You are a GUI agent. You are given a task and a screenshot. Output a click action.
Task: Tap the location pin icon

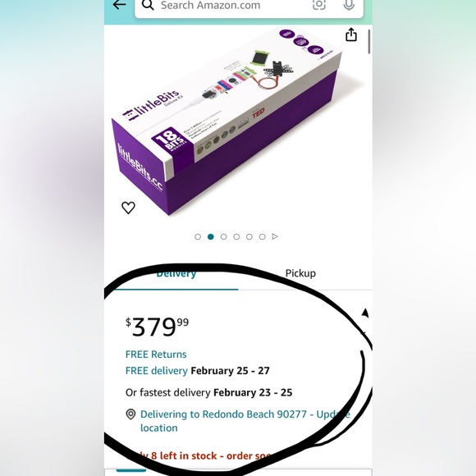130,414
